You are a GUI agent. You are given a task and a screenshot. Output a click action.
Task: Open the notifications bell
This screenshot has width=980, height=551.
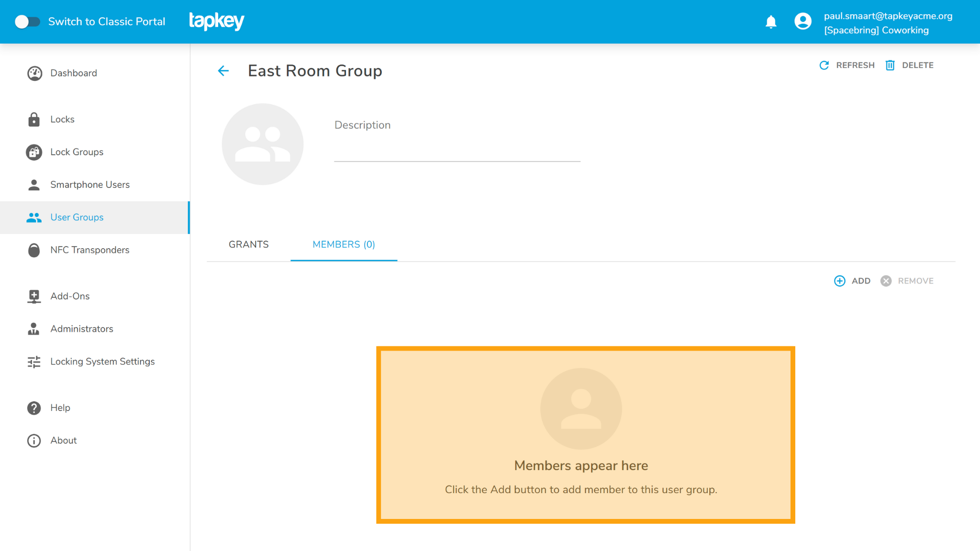771,22
